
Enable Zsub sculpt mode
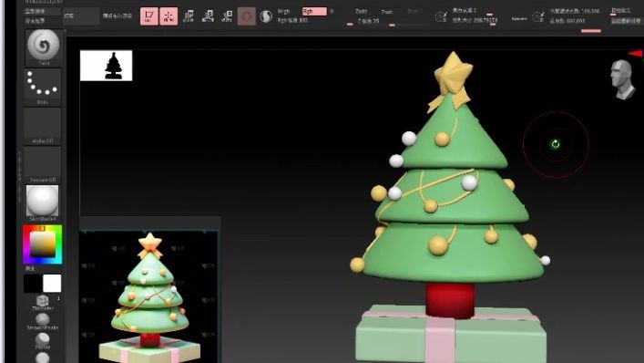(x=387, y=12)
